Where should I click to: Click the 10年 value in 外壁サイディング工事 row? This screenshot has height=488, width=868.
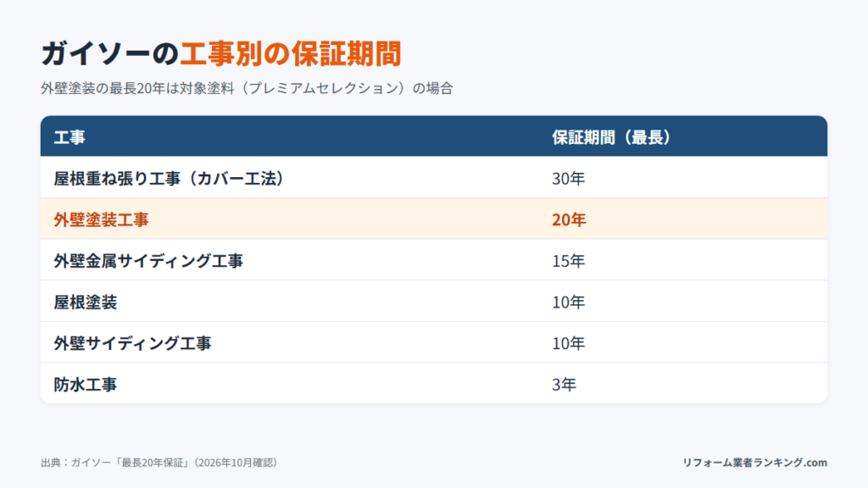(x=568, y=343)
